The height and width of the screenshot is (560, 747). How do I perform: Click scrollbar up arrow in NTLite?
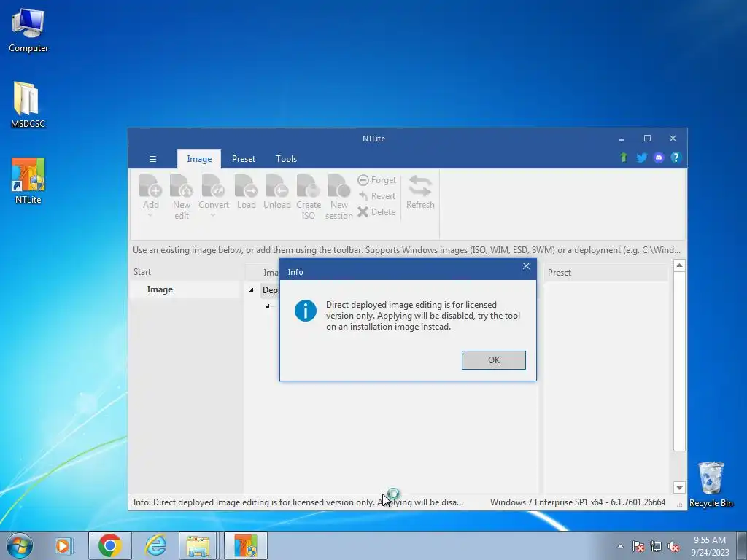[x=679, y=265]
